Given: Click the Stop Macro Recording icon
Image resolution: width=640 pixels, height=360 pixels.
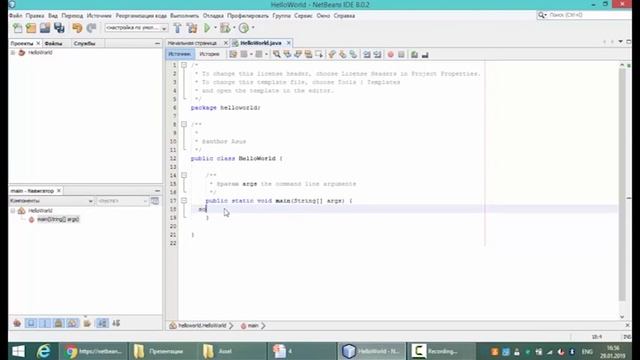Looking at the screenshot, I should coord(401,54).
